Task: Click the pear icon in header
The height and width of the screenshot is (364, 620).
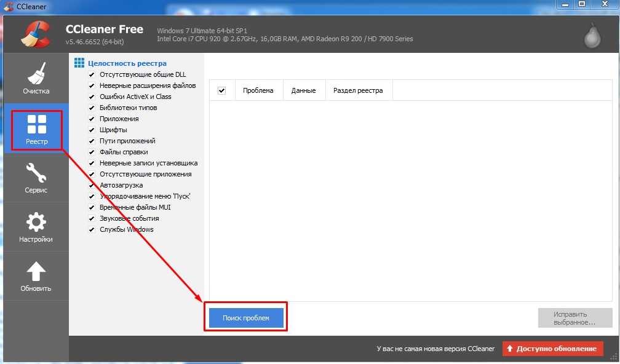Action: (592, 36)
